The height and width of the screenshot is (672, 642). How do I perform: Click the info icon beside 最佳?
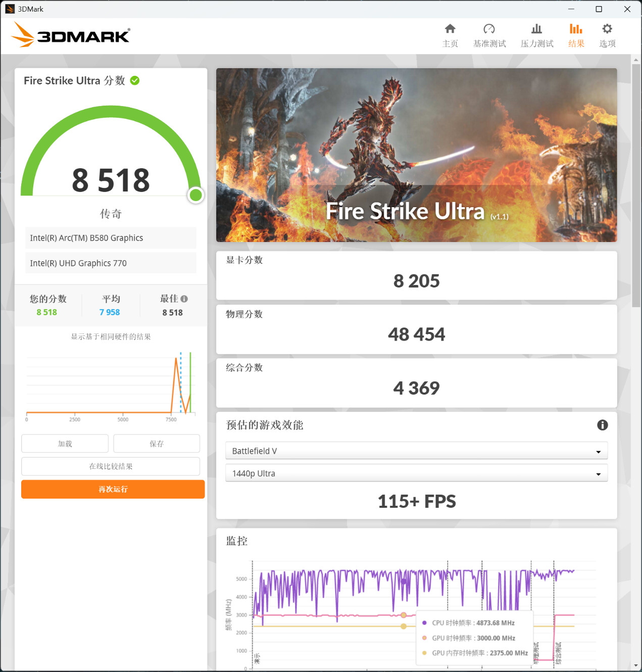point(184,299)
